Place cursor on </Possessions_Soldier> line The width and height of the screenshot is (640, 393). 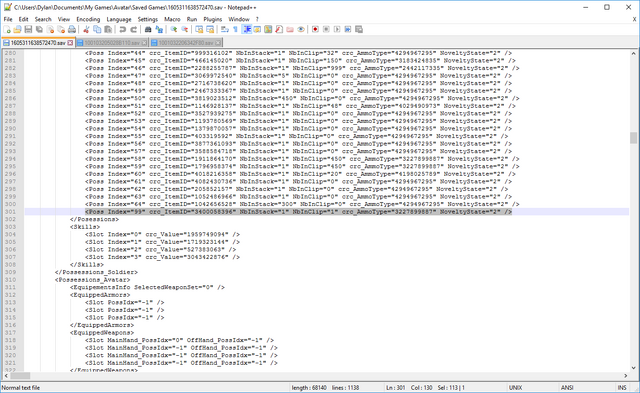click(x=96, y=272)
